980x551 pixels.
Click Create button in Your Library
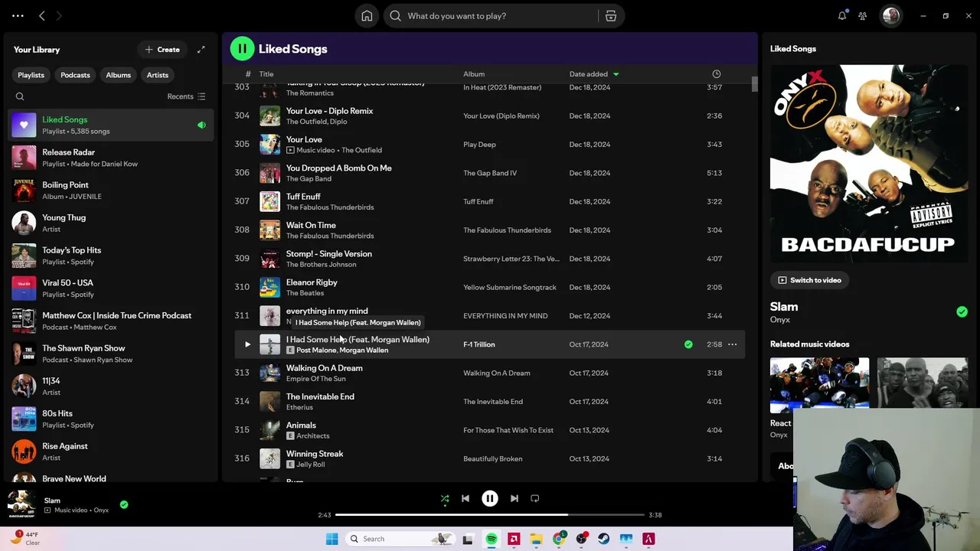click(162, 50)
